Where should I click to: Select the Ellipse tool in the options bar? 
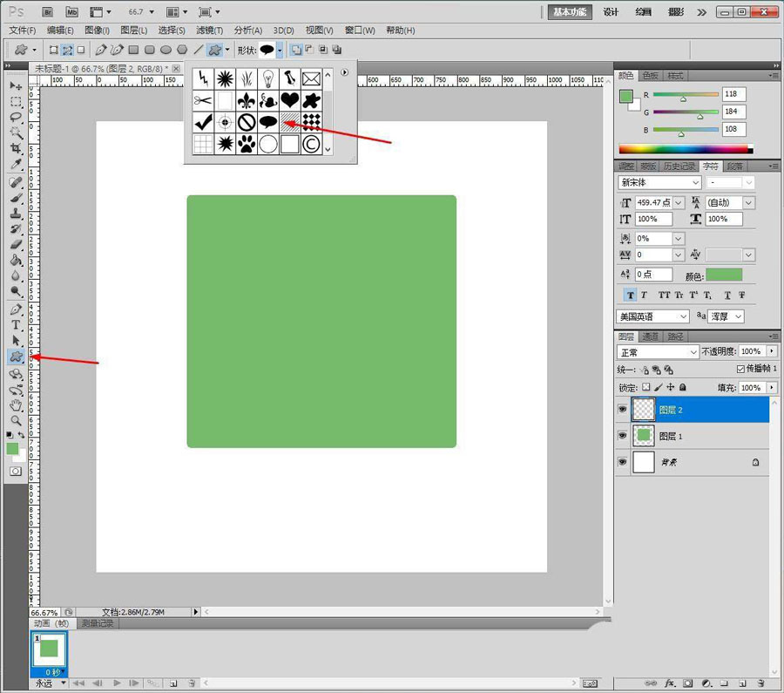pos(166,50)
